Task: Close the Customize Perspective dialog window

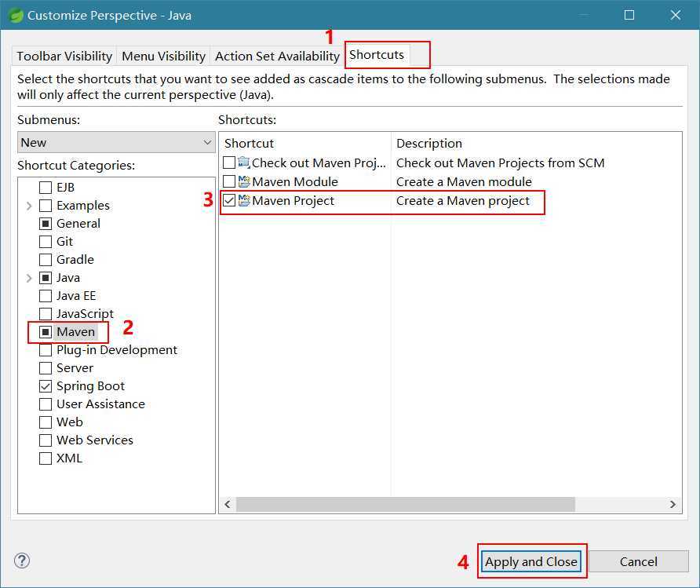Action: coord(676,15)
